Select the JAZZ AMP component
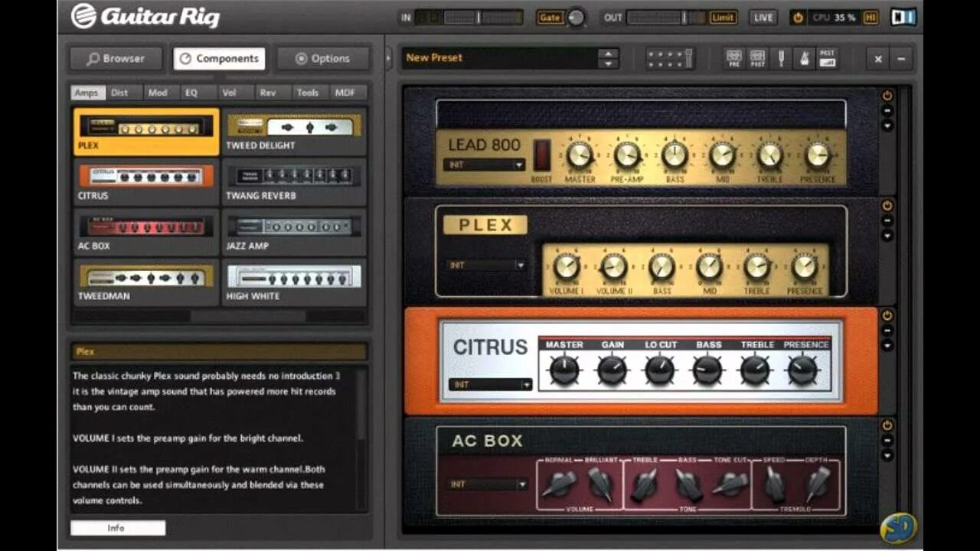The width and height of the screenshot is (980, 551). (x=294, y=232)
